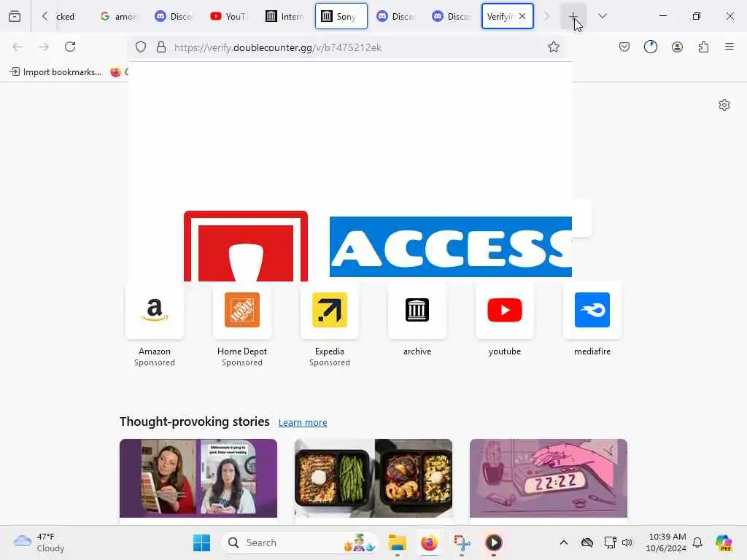747x560 pixels.
Task: Open volume speaker tray icon
Action: click(x=627, y=542)
